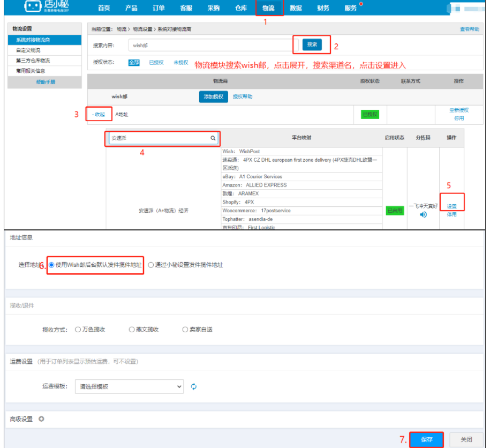Select 自定义物流 in sidebar
The image size is (490, 448).
coord(44,50)
